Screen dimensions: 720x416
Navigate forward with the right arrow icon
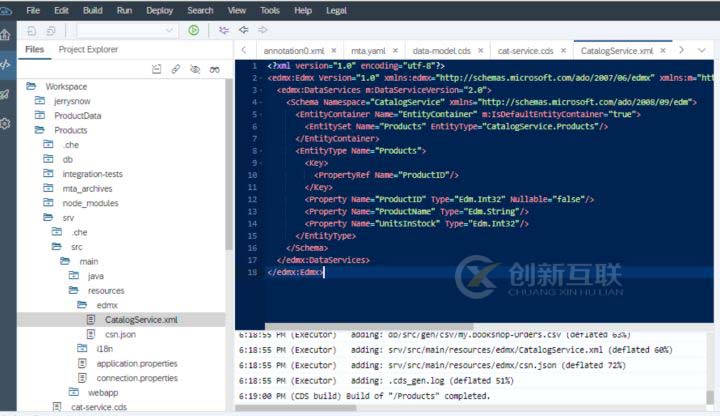coord(263,30)
